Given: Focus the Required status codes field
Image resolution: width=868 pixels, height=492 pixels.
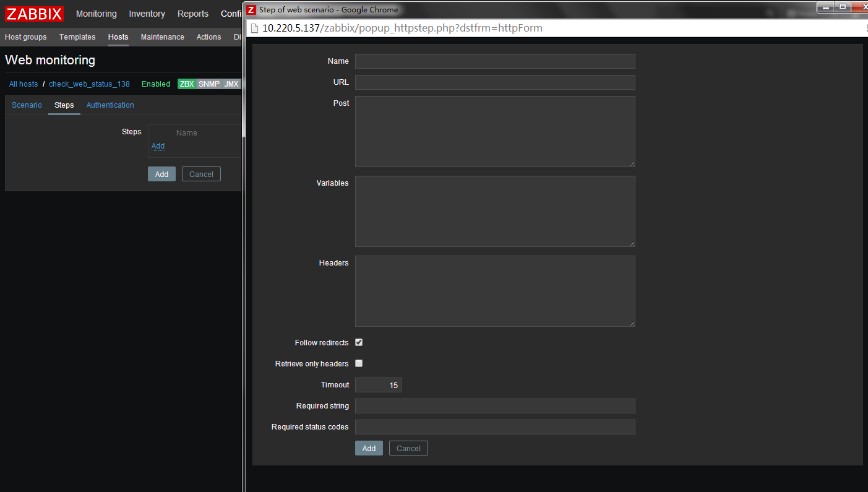Looking at the screenshot, I should pyautogui.click(x=495, y=427).
